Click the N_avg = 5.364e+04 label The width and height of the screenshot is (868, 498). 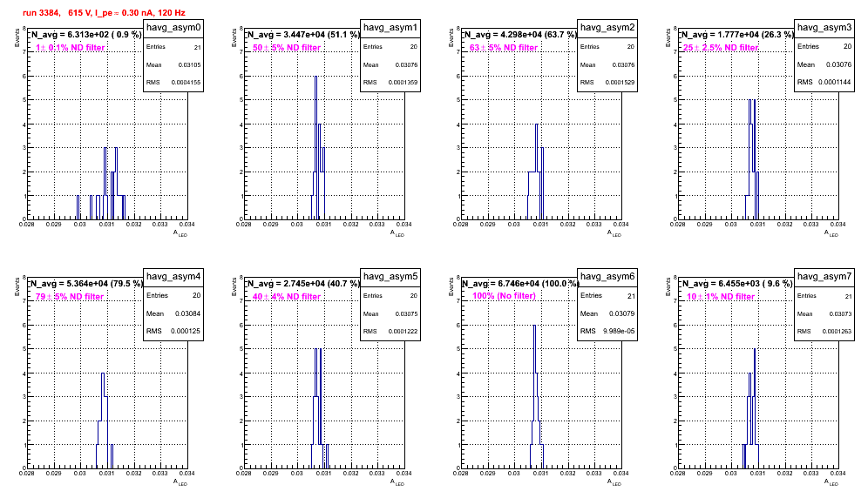click(86, 283)
